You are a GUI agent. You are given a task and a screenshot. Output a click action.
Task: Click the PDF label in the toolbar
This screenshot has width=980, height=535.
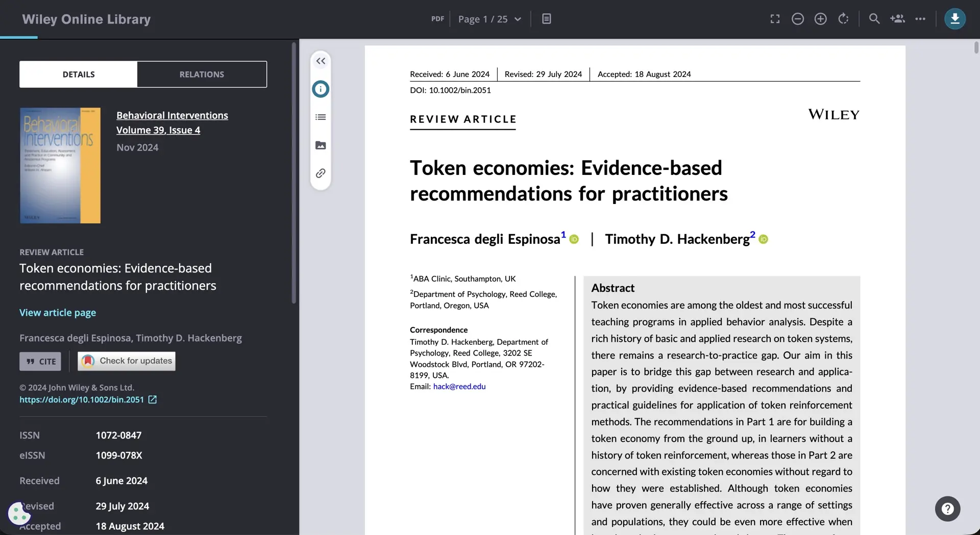(x=437, y=19)
